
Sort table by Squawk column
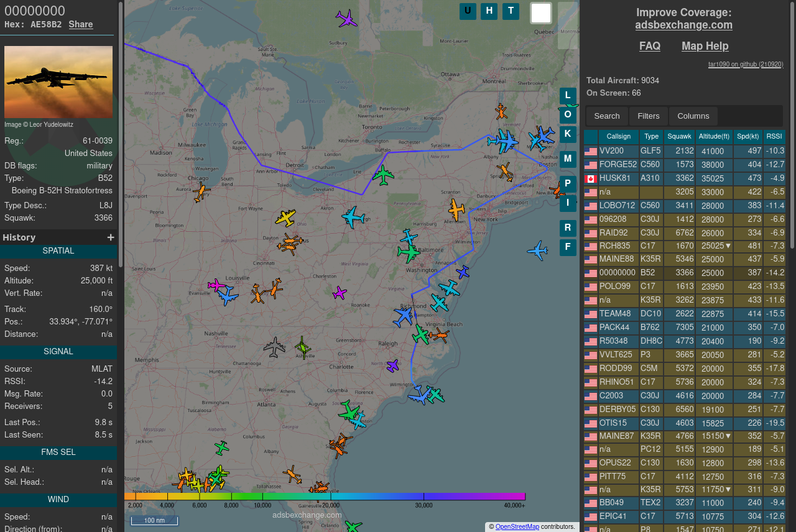pyautogui.click(x=680, y=137)
